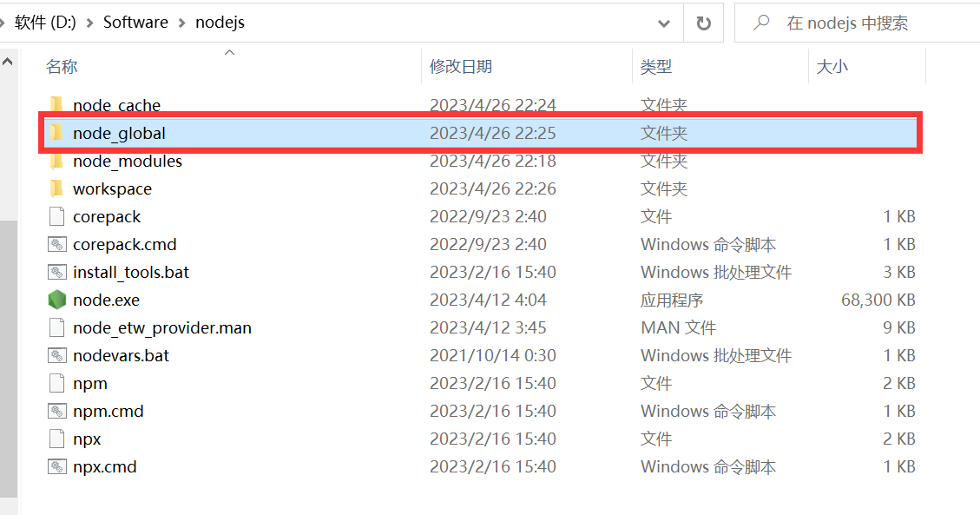980x515 pixels.
Task: Click the install_tools.bat batch file icon
Action: [x=55, y=272]
